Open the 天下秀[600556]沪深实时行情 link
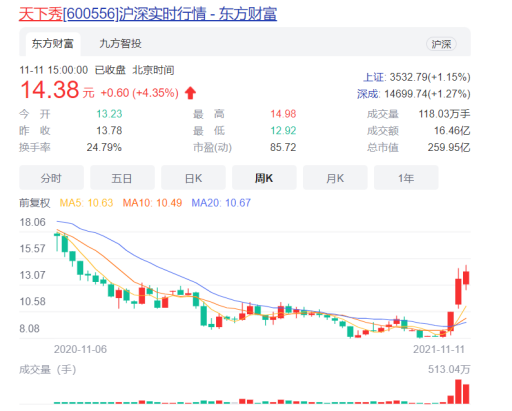This screenshot has width=512, height=411. tap(148, 14)
